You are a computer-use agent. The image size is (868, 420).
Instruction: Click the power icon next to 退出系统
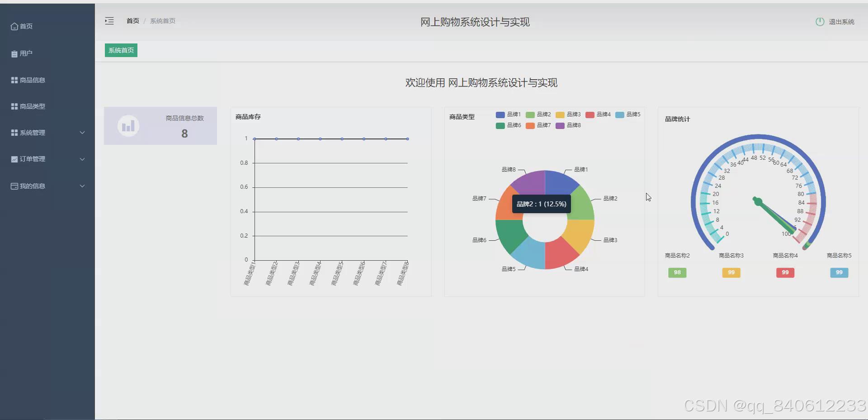pos(820,21)
